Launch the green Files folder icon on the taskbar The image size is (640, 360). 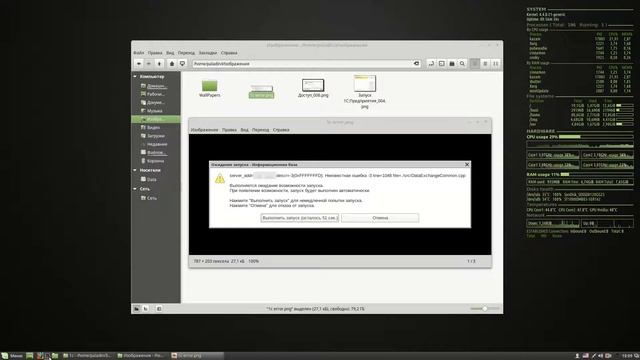(x=55, y=356)
